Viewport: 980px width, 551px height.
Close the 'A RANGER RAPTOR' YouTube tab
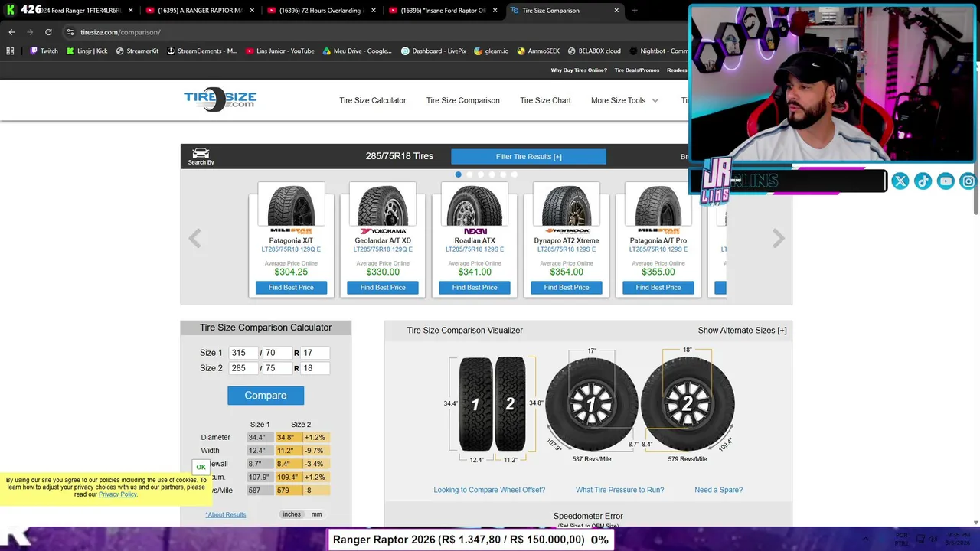coord(252,11)
